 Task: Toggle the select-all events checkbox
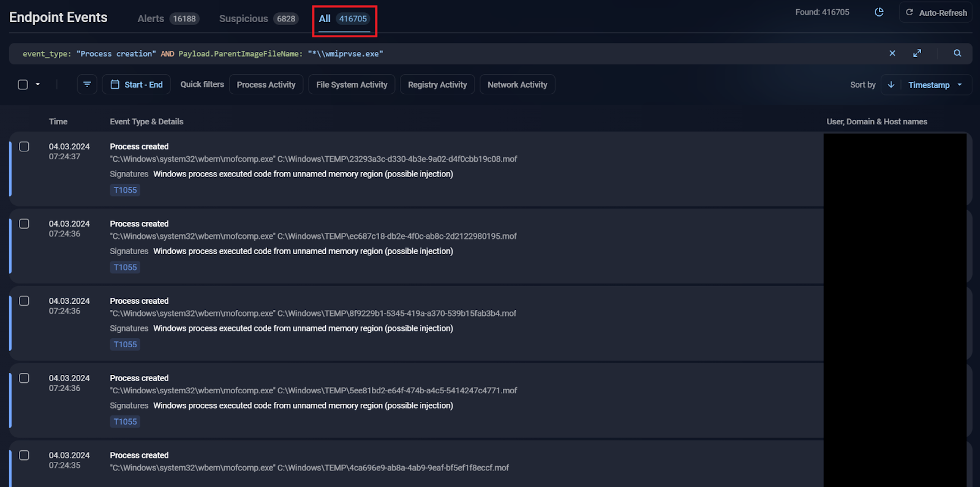pos(23,85)
